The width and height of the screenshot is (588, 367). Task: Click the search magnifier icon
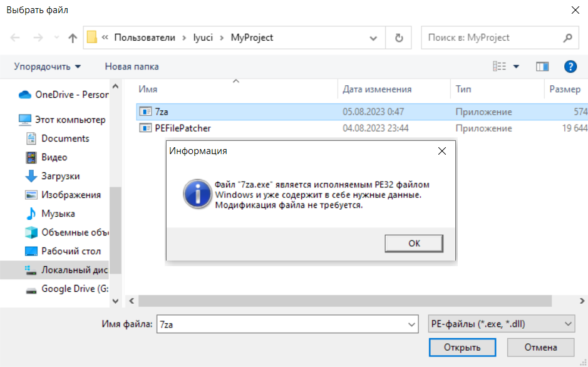click(x=567, y=38)
